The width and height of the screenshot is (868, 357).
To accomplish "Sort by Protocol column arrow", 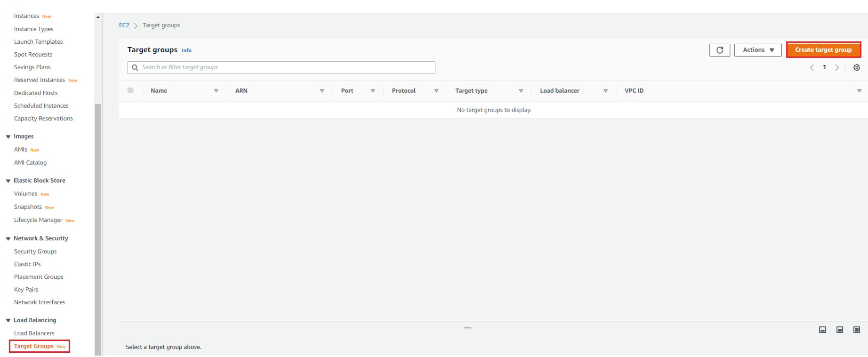I will click(436, 91).
